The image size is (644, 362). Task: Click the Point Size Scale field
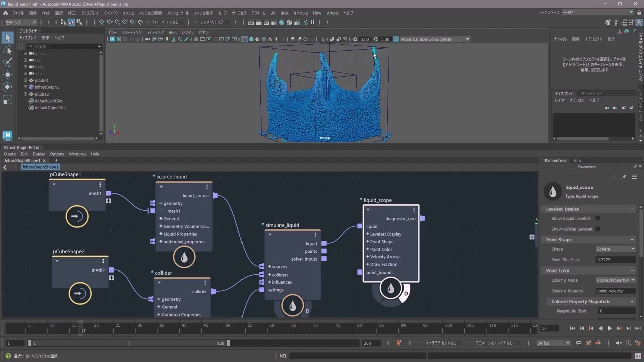(x=616, y=260)
